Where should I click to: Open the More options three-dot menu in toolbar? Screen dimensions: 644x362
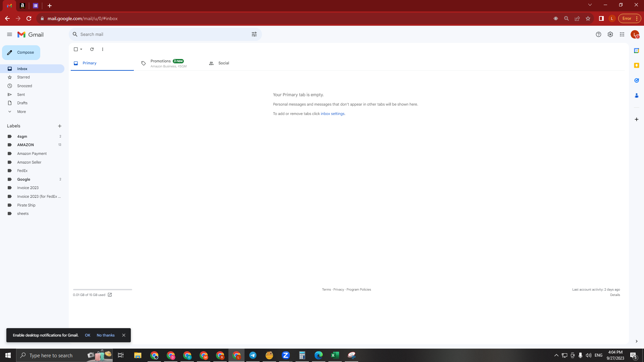click(x=103, y=49)
